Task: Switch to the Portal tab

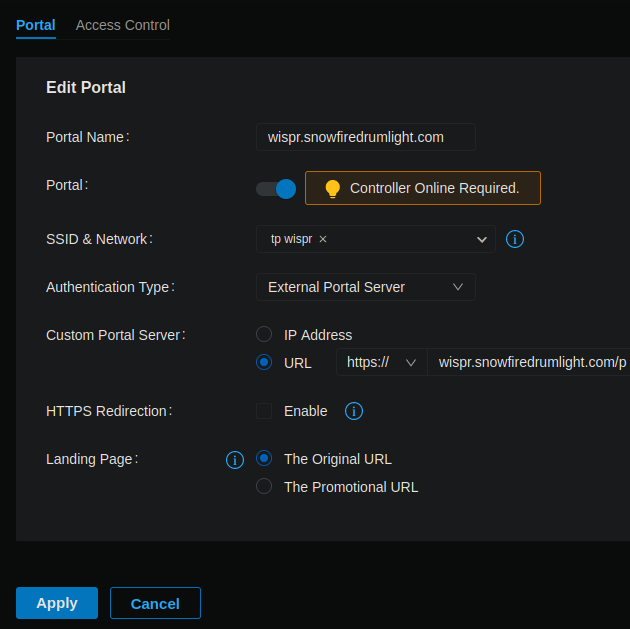Action: 36,25
